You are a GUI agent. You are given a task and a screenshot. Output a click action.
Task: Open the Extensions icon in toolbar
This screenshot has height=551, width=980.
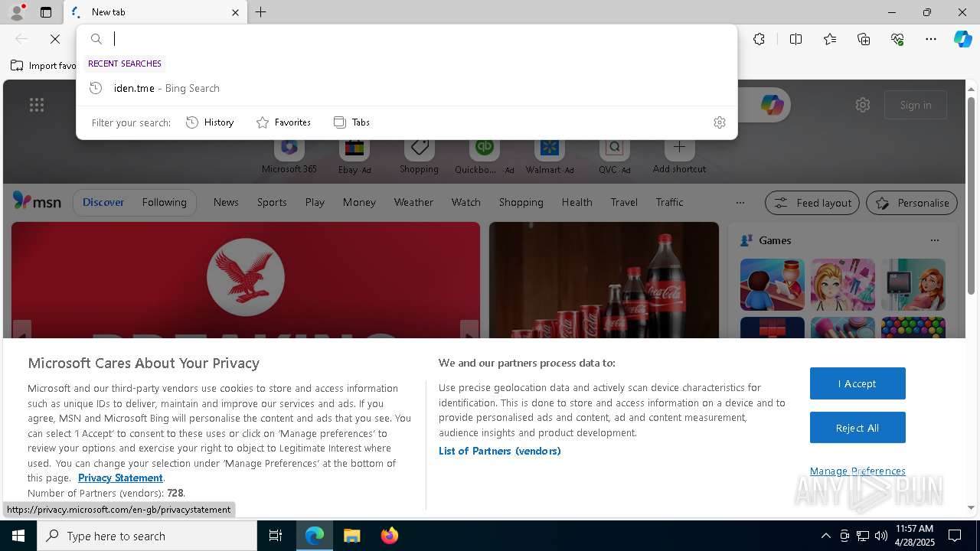[x=759, y=39]
